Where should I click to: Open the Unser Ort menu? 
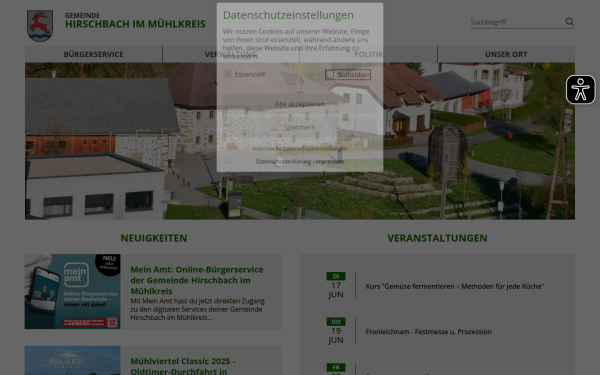click(x=506, y=54)
